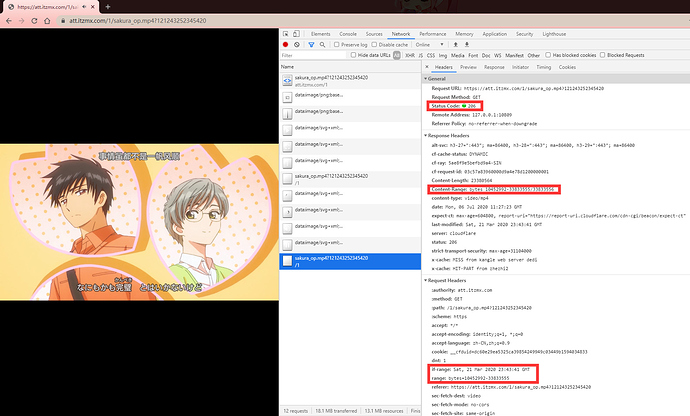Click the padlock site info icon
Viewport: 690px width, 416px height.
63,21
